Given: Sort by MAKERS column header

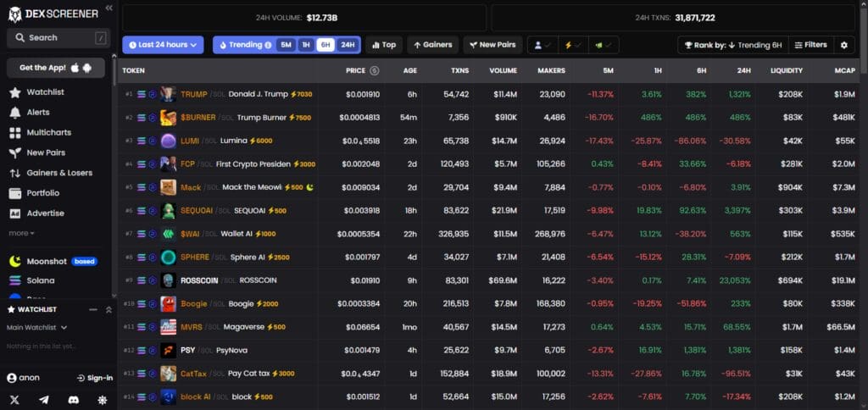Looking at the screenshot, I should 551,71.
